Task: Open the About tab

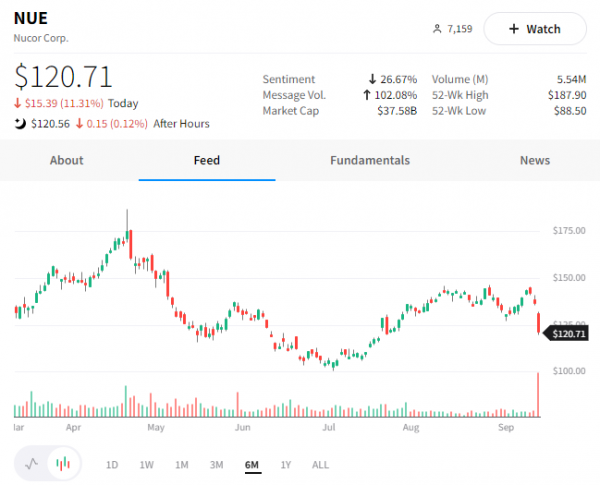Action: pyautogui.click(x=67, y=160)
